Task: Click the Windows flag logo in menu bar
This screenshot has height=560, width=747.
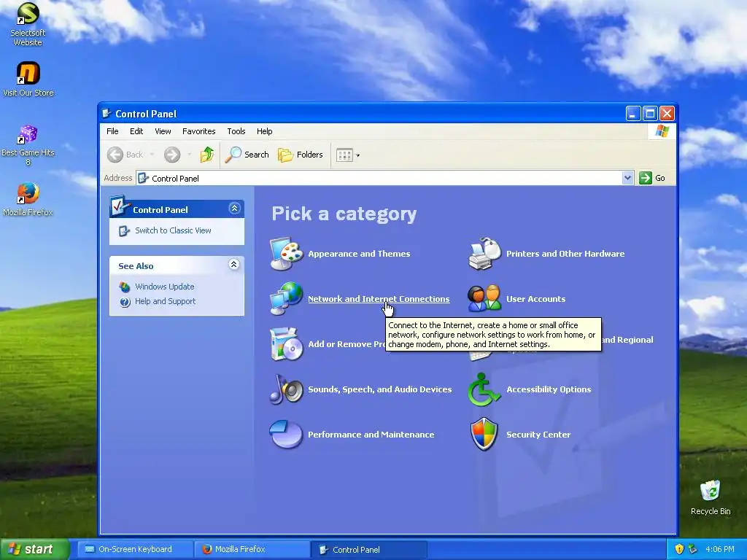Action: (662, 131)
